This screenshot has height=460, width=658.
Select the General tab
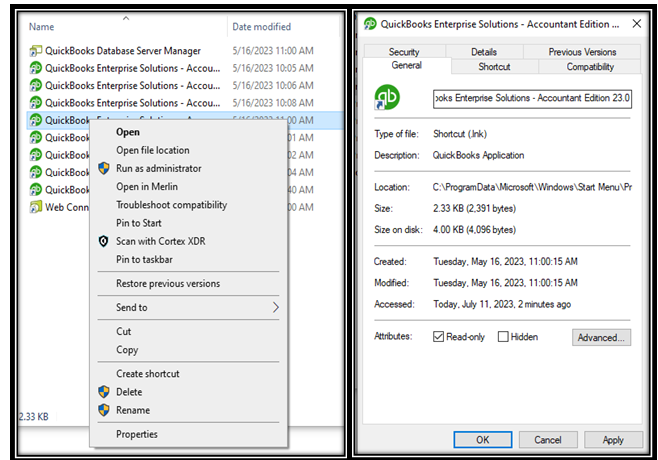coord(407,66)
